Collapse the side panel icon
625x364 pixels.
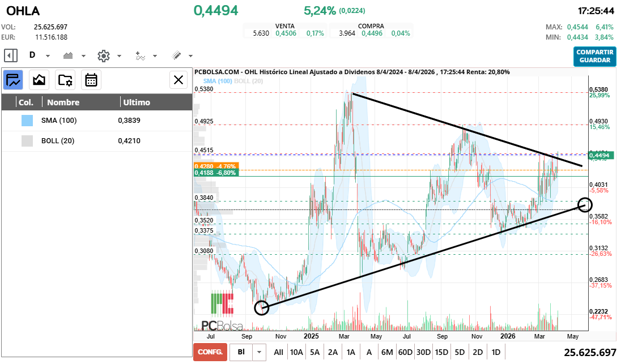pyautogui.click(x=11, y=55)
